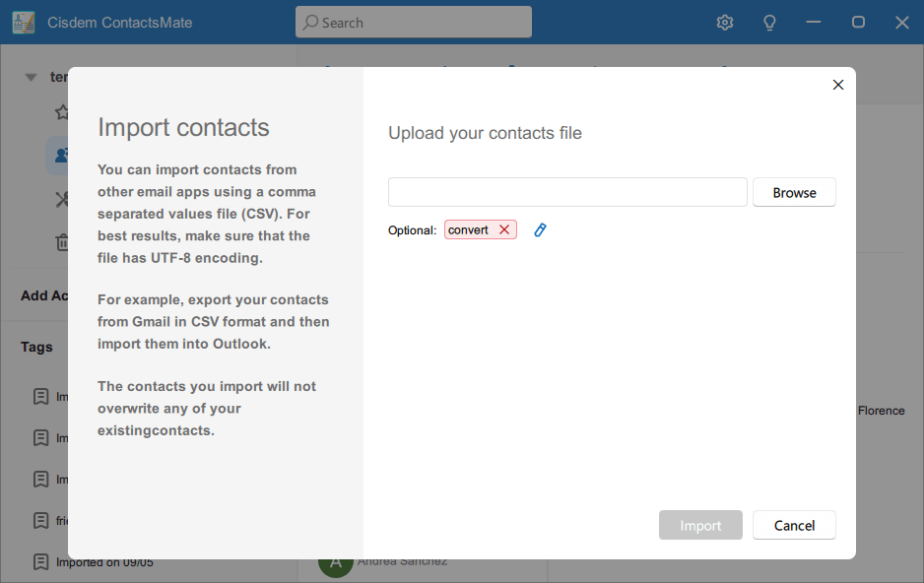Maximize the ContactsMate window
The height and width of the screenshot is (583, 924).
pyautogui.click(x=858, y=23)
